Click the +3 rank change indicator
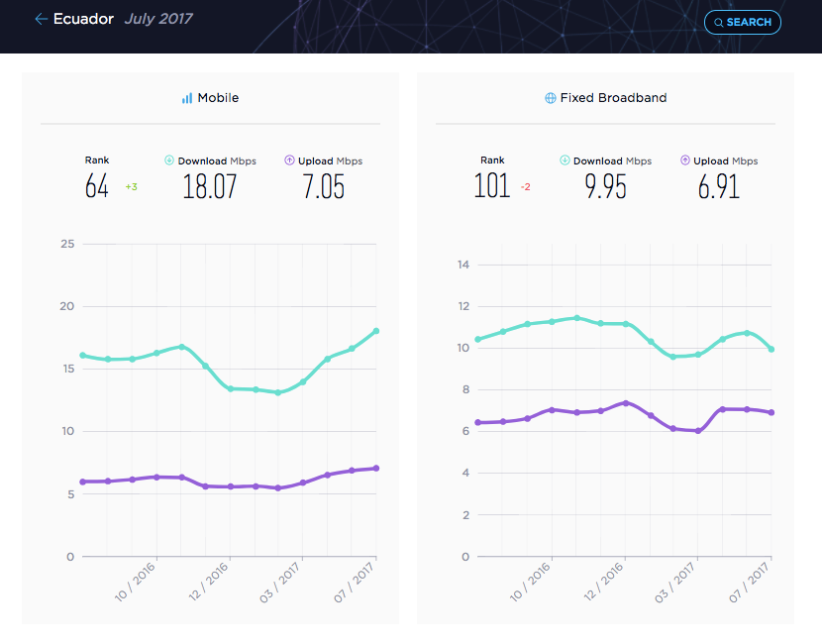 click(131, 186)
